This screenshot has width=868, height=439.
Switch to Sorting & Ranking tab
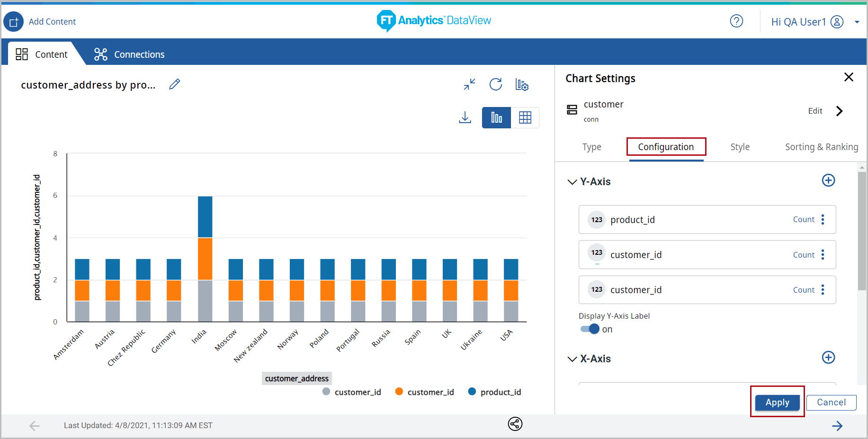pos(821,147)
